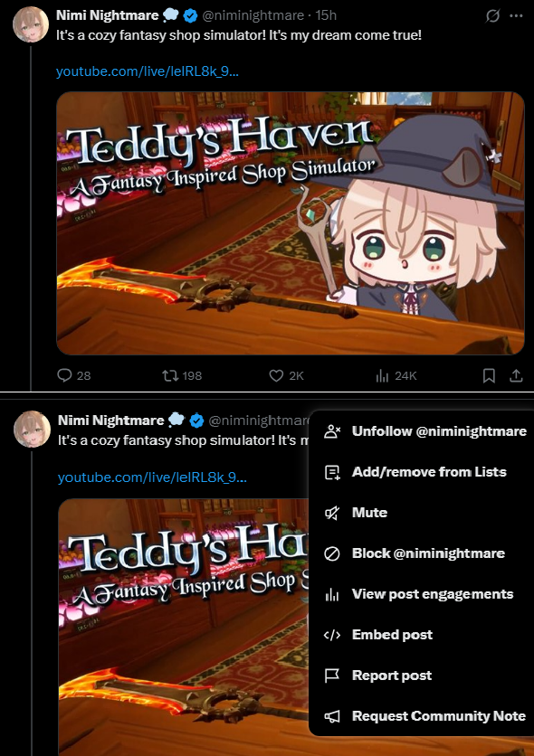Open the Teddy's Haven thumbnail in top post
The width and height of the screenshot is (534, 756).
tap(291, 223)
